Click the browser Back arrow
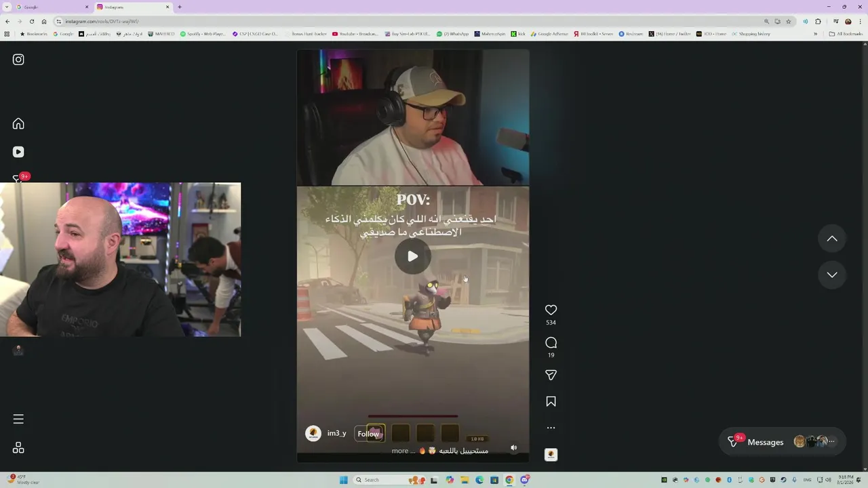Screen dimensions: 868x488 (x=7, y=21)
